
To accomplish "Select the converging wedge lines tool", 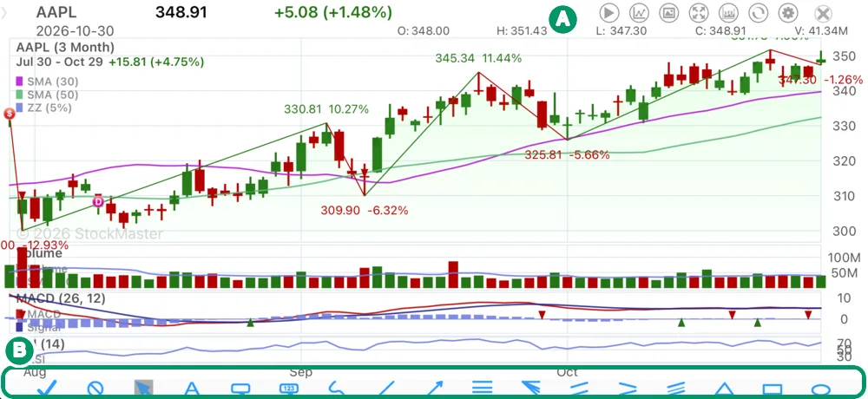I will [x=628, y=388].
